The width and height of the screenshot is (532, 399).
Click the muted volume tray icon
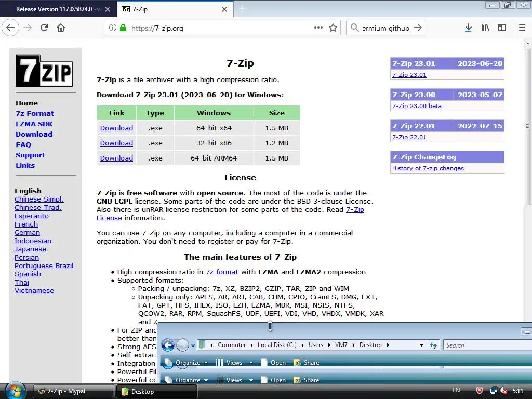point(503,391)
